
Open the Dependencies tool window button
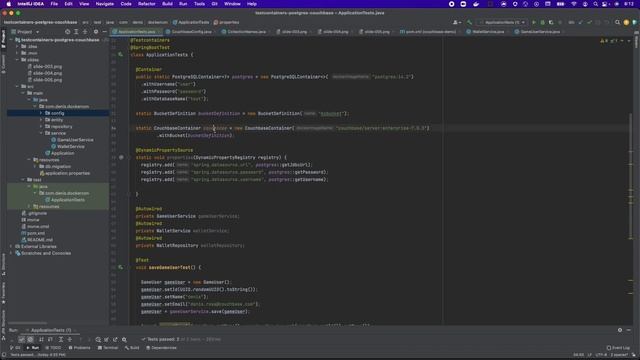[x=162, y=348]
